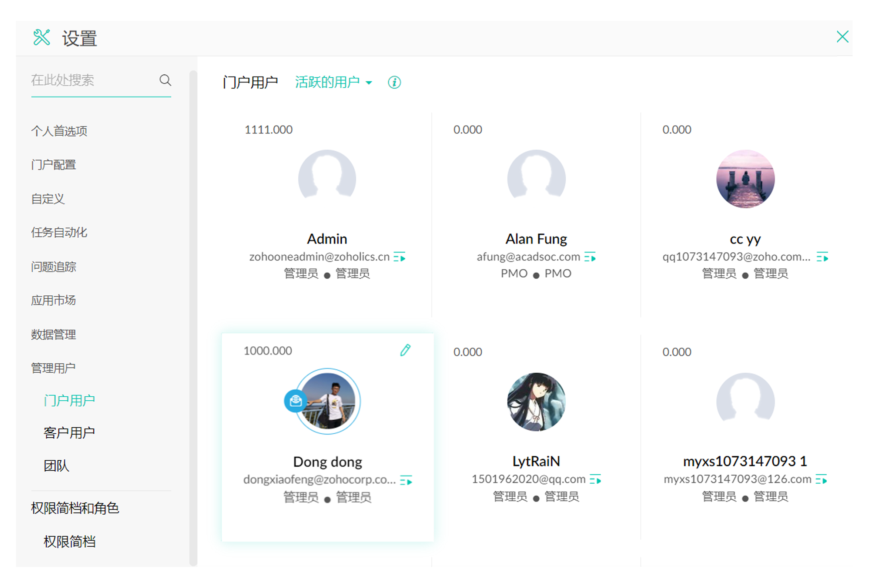The image size is (870, 588).
Task: Click the 在此处搜索 search field
Action: tap(94, 80)
